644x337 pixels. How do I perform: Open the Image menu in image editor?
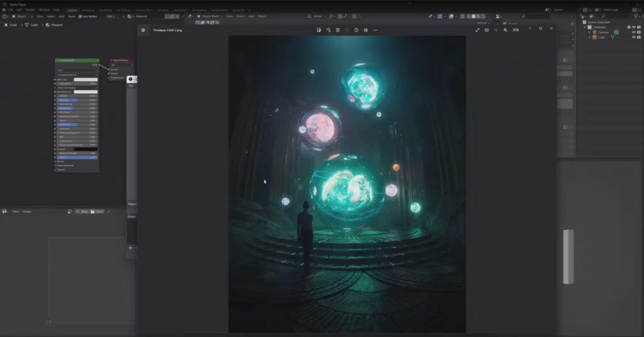(x=27, y=211)
